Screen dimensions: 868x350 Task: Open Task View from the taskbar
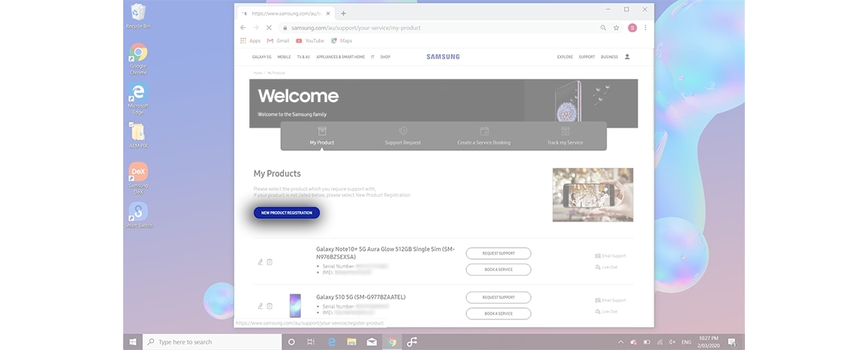311,342
